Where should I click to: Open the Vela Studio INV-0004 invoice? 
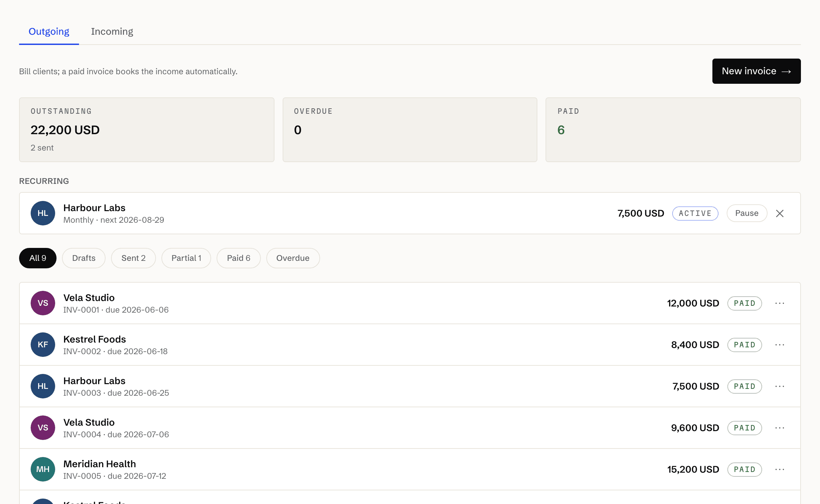pos(410,428)
